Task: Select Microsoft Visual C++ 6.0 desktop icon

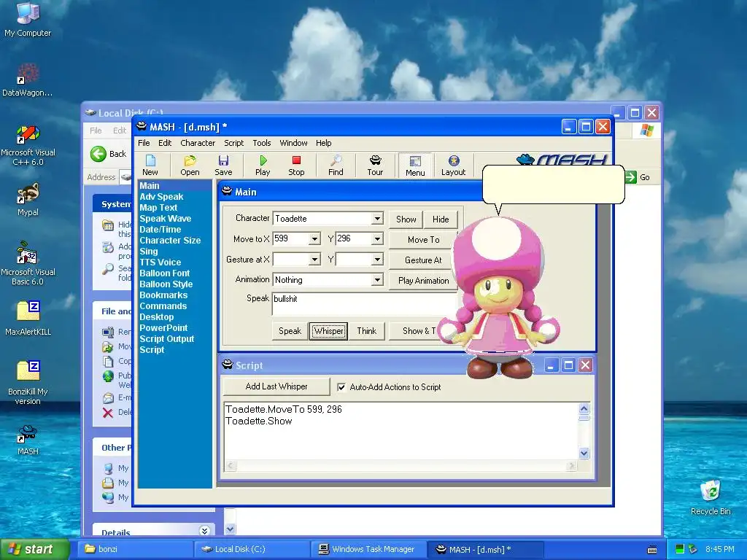Action: tap(28, 145)
